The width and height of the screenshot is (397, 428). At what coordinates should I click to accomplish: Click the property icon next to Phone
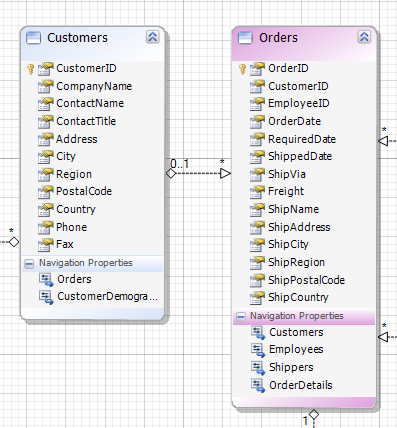pyautogui.click(x=45, y=227)
